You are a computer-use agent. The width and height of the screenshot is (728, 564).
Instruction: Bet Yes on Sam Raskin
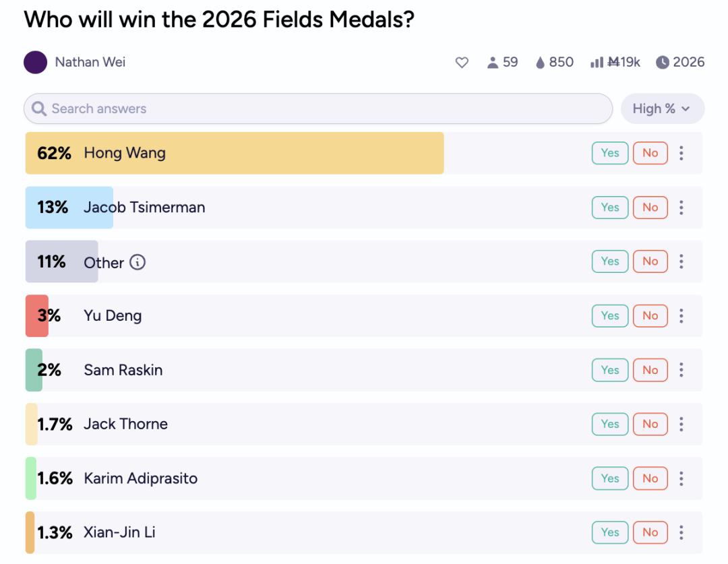point(609,370)
